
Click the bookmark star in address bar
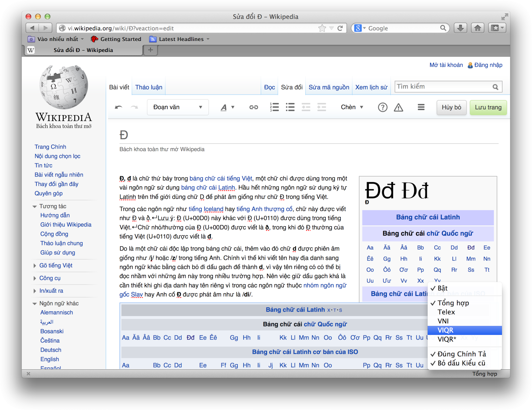(x=322, y=28)
